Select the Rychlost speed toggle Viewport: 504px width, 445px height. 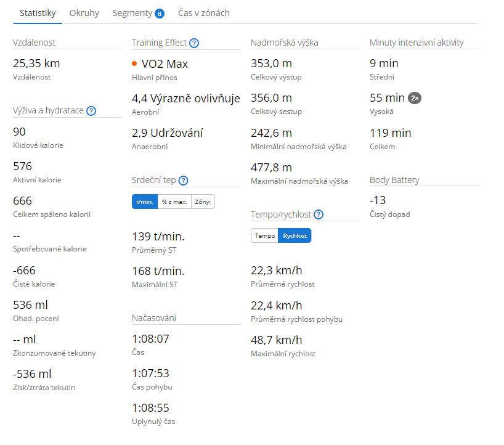pyautogui.click(x=295, y=235)
